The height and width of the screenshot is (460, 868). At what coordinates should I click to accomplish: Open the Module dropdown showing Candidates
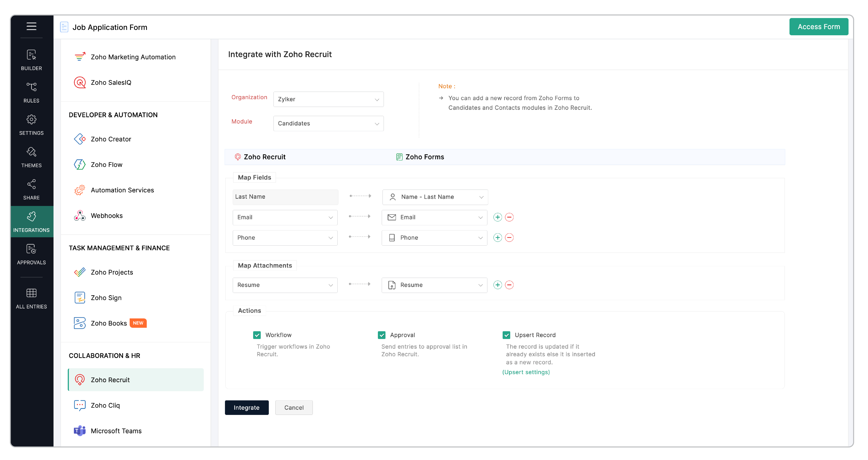tap(328, 124)
